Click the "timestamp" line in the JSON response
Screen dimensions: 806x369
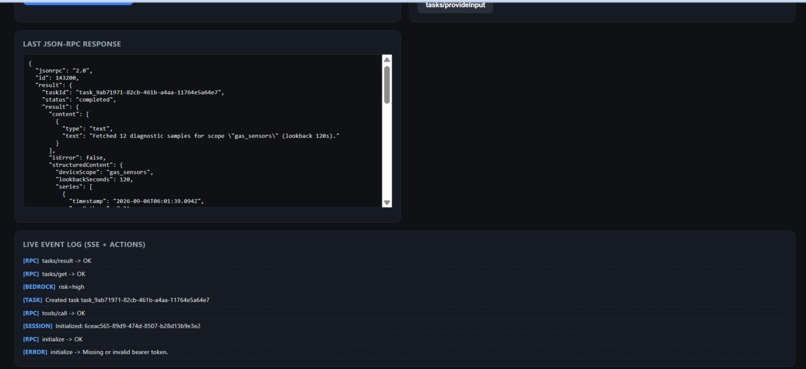[136, 201]
